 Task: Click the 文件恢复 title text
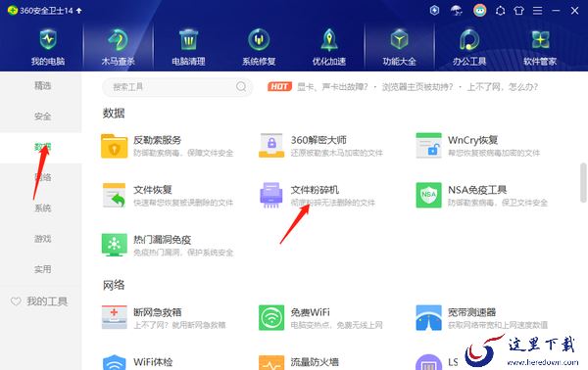[x=153, y=190]
